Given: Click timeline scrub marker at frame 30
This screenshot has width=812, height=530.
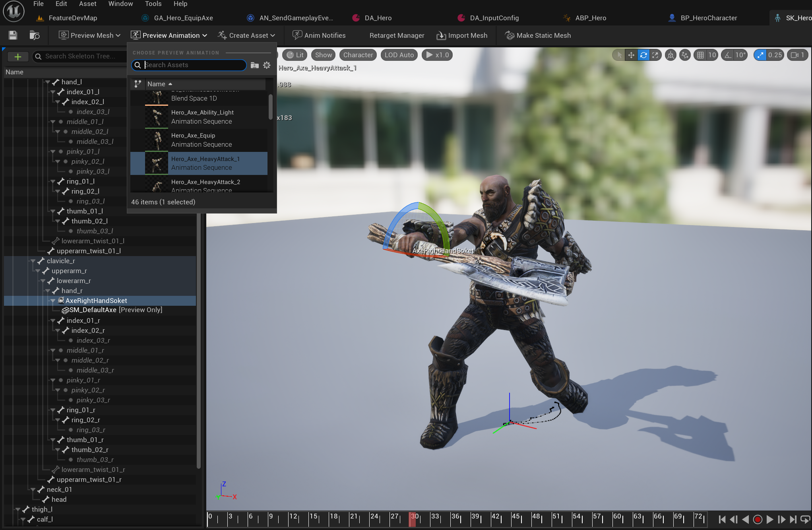Looking at the screenshot, I should coord(412,519).
